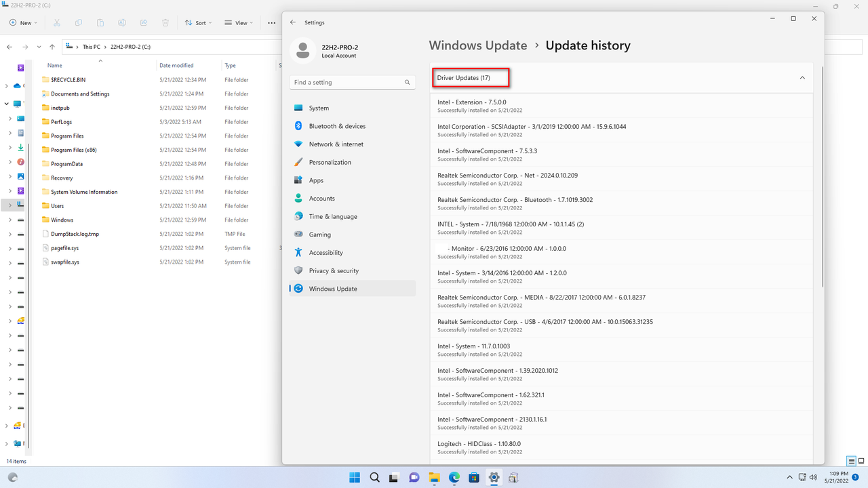The width and height of the screenshot is (868, 488).
Task: Open System settings category
Action: [x=352, y=108]
